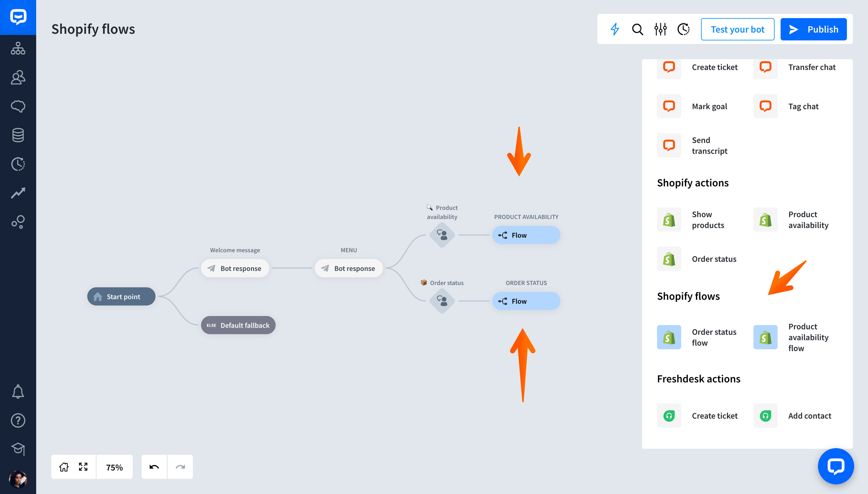Open the blue chat widget bubble
868x494 pixels.
(x=836, y=466)
